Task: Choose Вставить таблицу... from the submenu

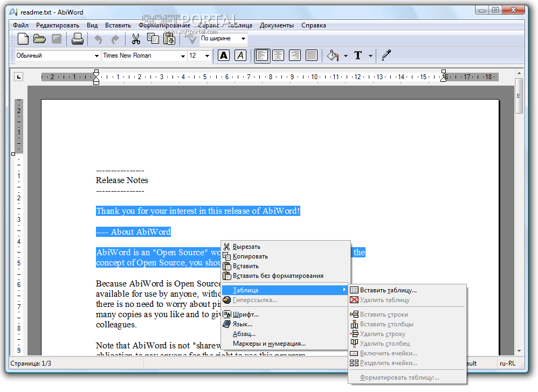Action: point(408,290)
